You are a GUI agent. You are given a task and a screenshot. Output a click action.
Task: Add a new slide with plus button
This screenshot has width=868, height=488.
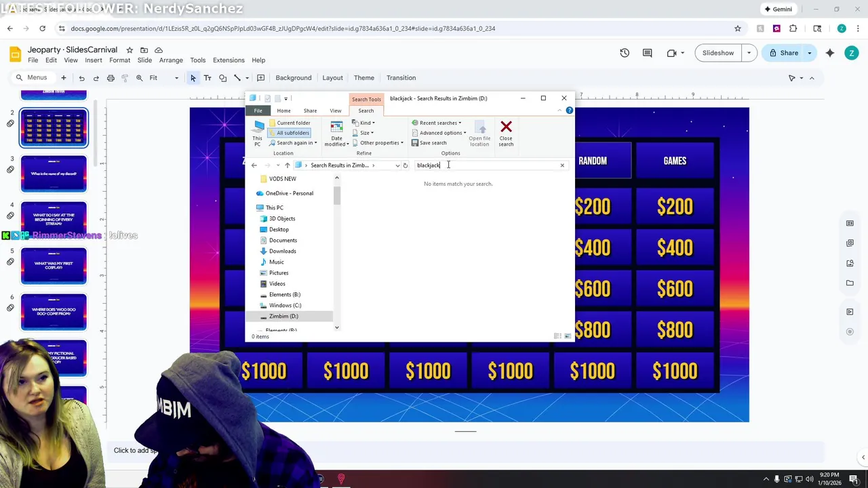click(64, 78)
